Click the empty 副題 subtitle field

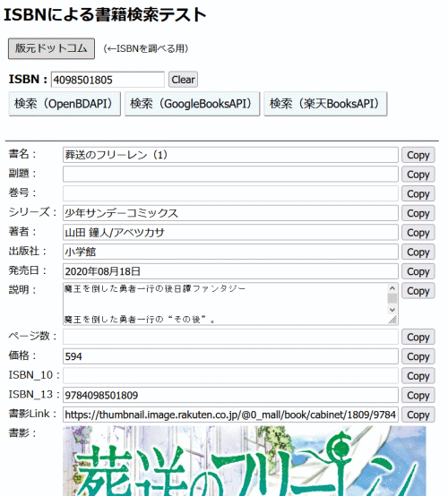click(230, 174)
